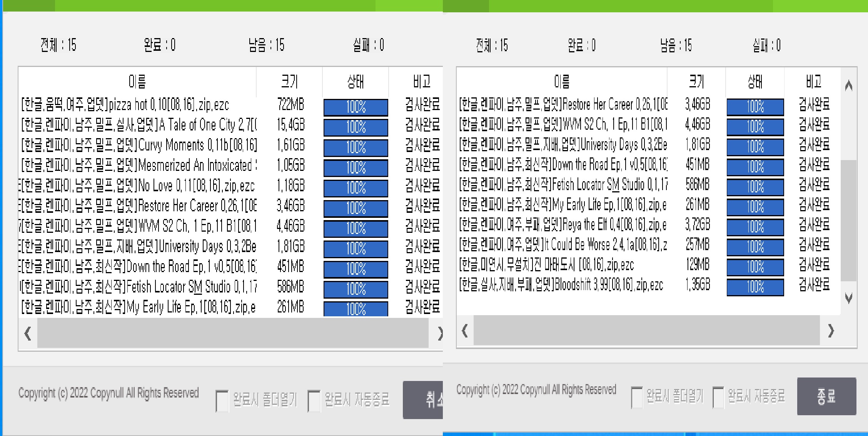Click the scroll-up arrow in right list

pyautogui.click(x=848, y=85)
